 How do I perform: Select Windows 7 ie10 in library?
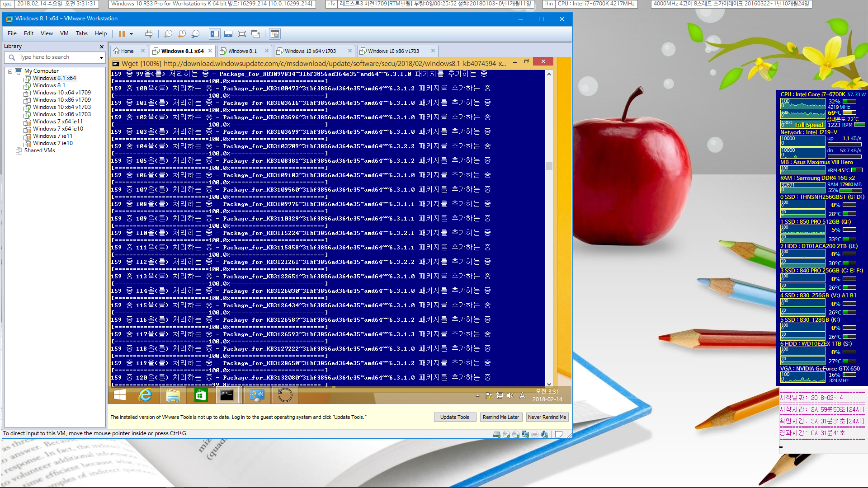pyautogui.click(x=53, y=143)
